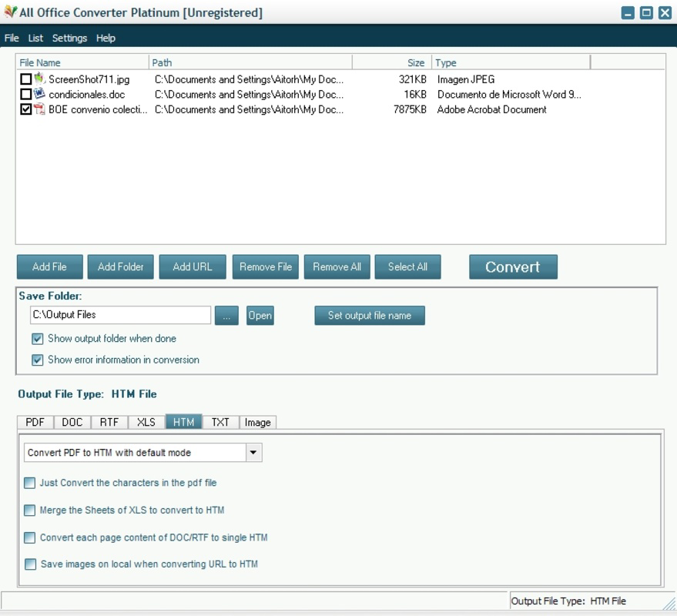Sort by the Path column header
677x616 pixels.
coord(250,62)
